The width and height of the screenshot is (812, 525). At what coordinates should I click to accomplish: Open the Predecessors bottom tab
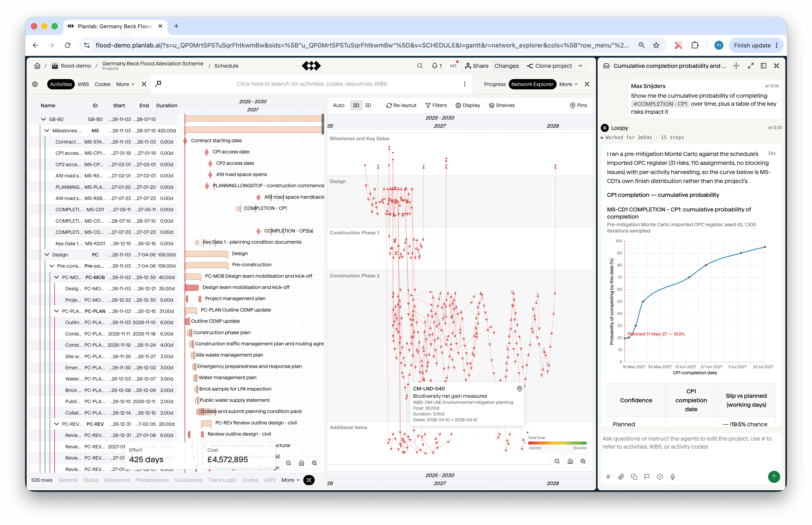click(152, 480)
